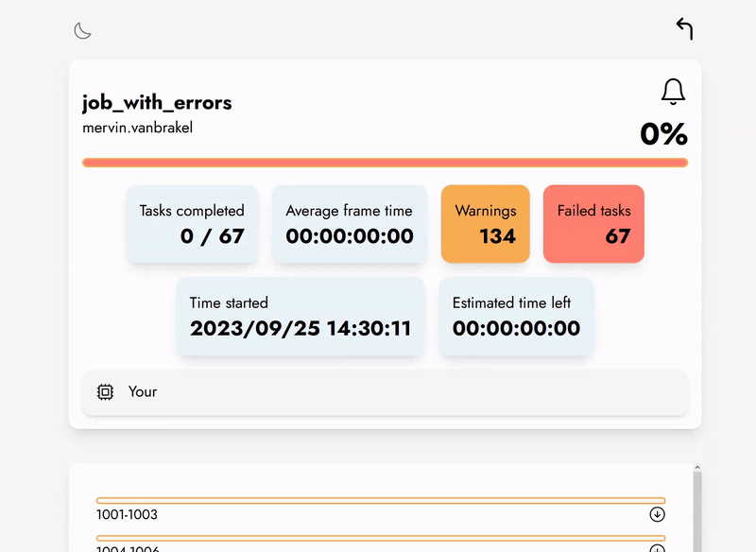The width and height of the screenshot is (756, 552).
Task: Expand the Your machine row
Action: click(x=378, y=391)
